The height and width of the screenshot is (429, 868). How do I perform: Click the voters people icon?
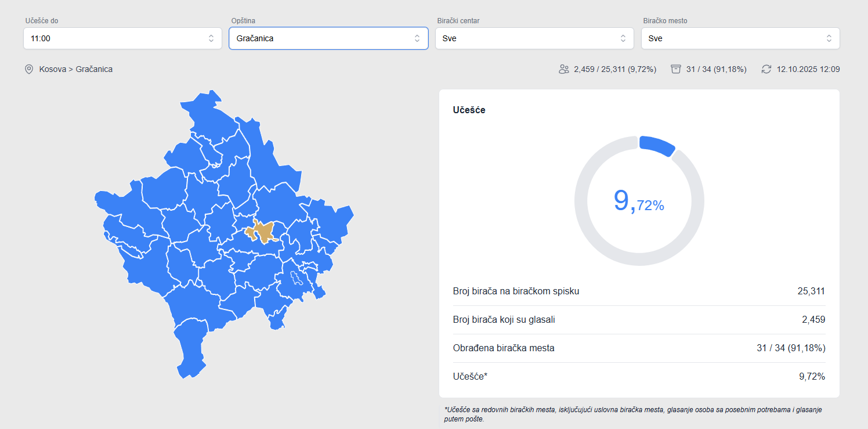563,69
